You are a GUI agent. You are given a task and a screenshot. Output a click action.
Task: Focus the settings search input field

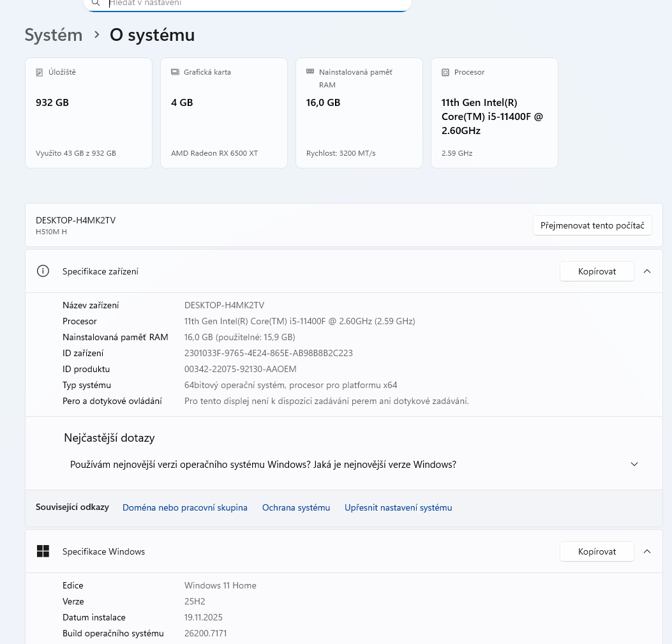coord(255,4)
